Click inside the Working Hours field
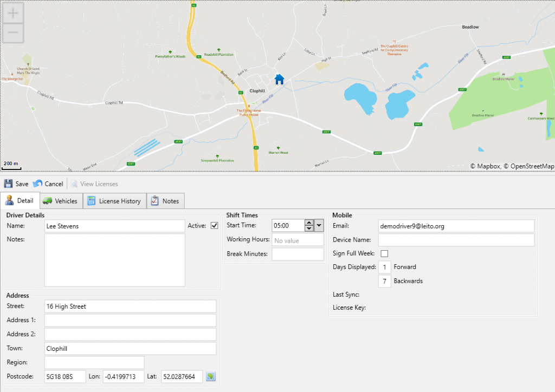 pos(297,239)
